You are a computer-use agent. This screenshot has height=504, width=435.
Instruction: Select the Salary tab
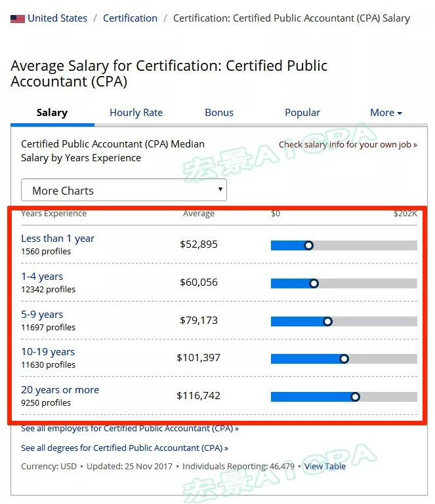52,113
